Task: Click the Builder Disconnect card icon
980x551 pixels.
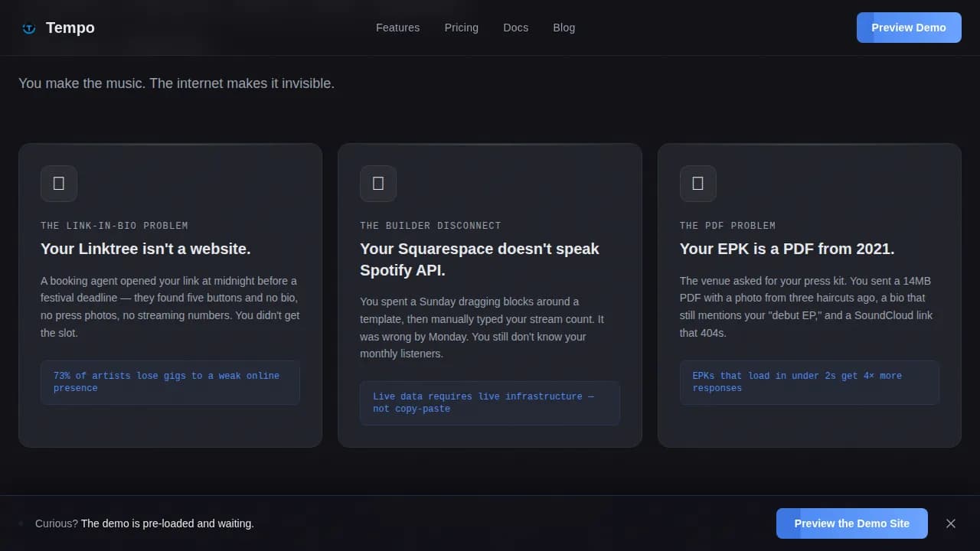Action: pyautogui.click(x=378, y=184)
